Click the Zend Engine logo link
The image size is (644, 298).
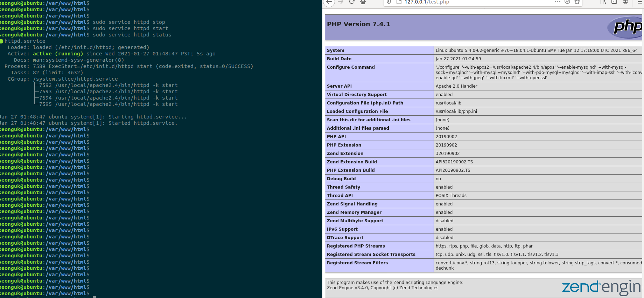click(x=602, y=288)
